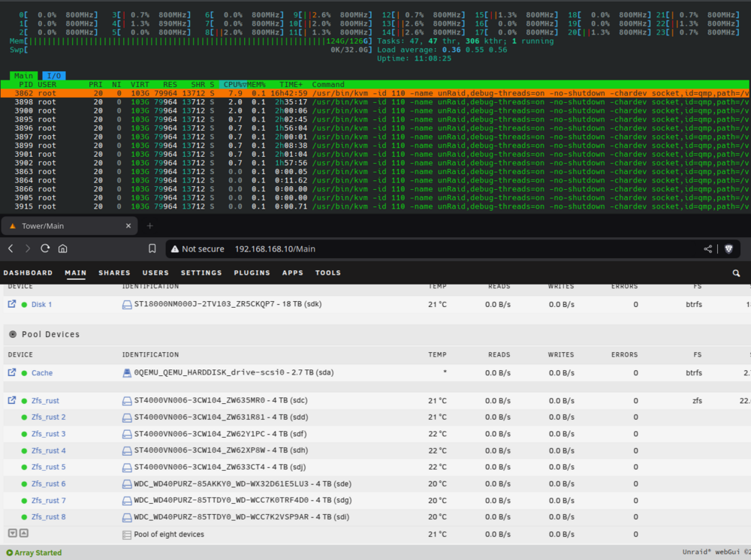
Task: Switch to htop I/O tab
Action: 53,76
